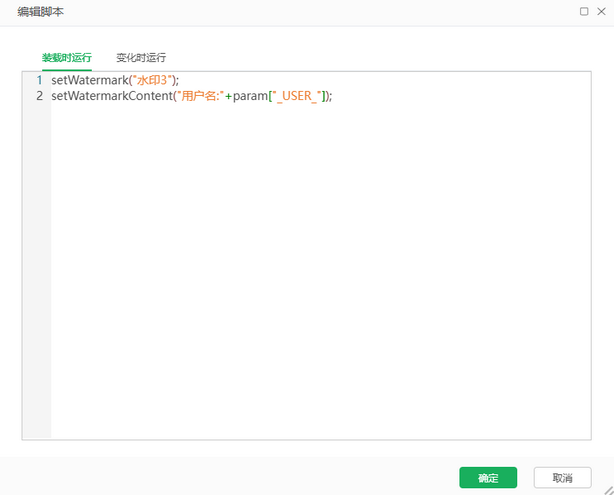
Task: Switch to the 装载时运行 tab
Action: [x=67, y=58]
